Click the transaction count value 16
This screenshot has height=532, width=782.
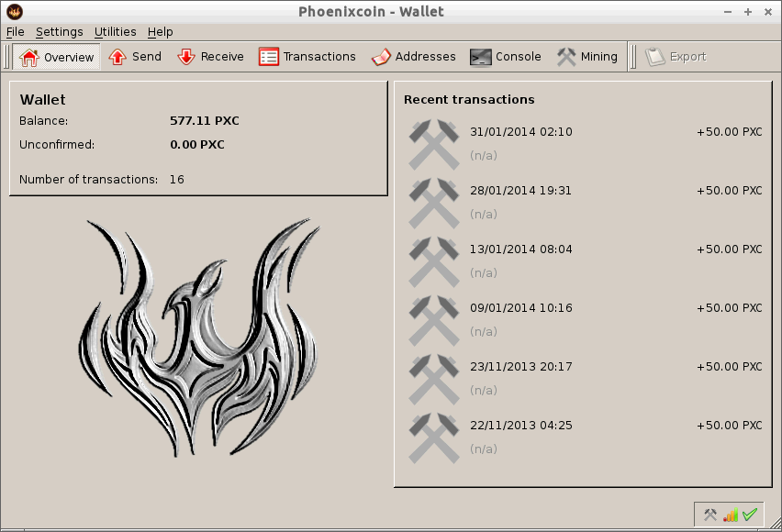(176, 180)
